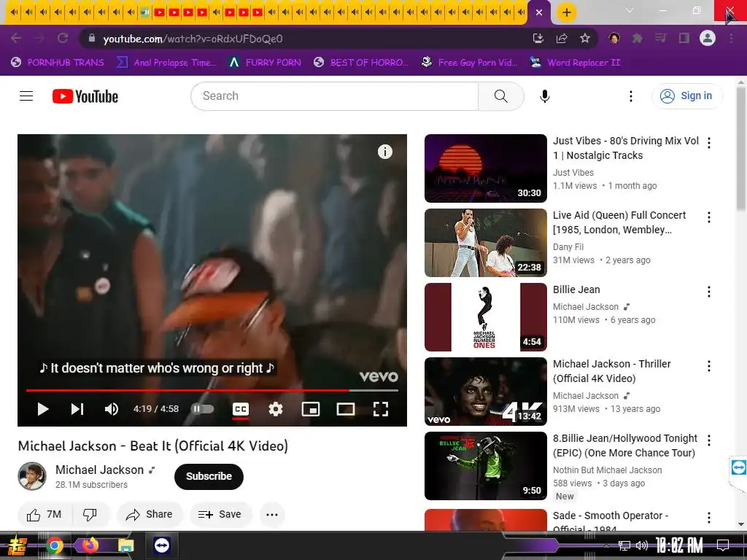Turn off closed captions (CC)
The width and height of the screenshot is (747, 560).
[241, 409]
